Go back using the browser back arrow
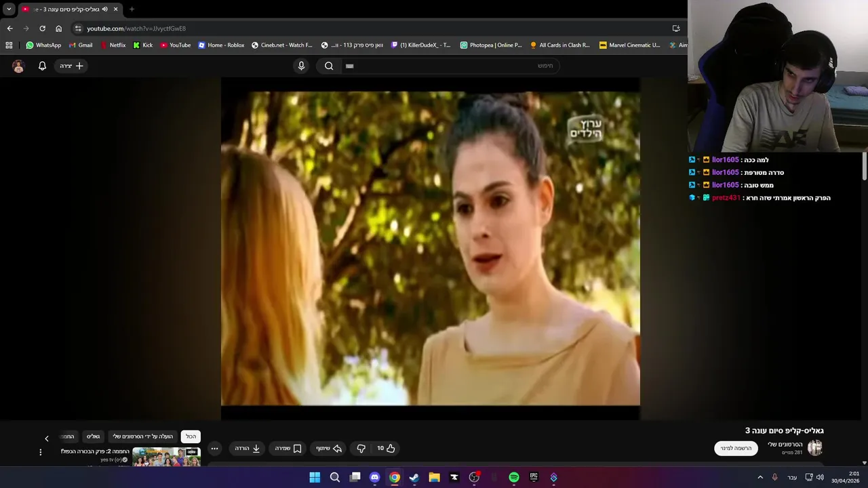868x488 pixels. pyautogui.click(x=9, y=28)
